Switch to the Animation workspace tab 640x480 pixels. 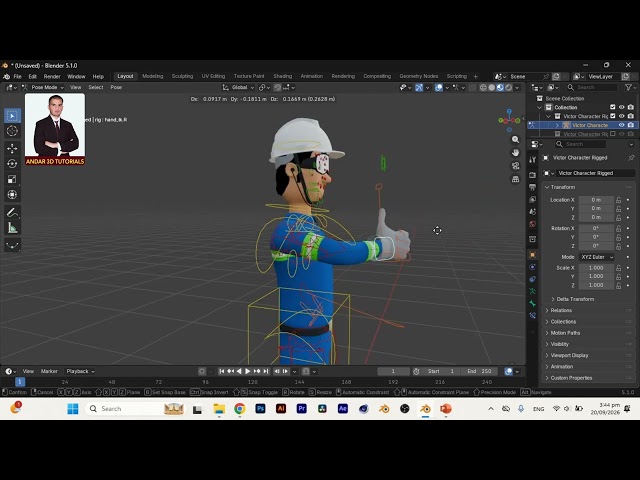pyautogui.click(x=312, y=76)
